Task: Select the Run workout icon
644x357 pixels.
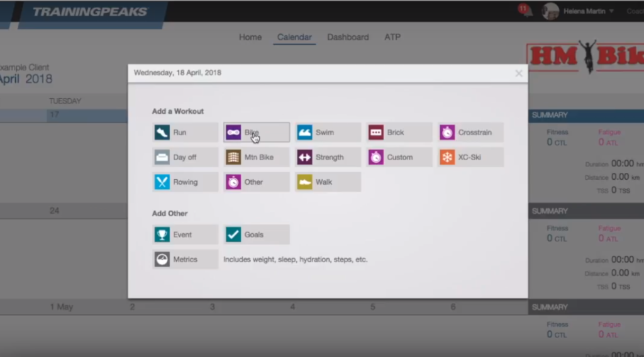Action: tap(162, 133)
